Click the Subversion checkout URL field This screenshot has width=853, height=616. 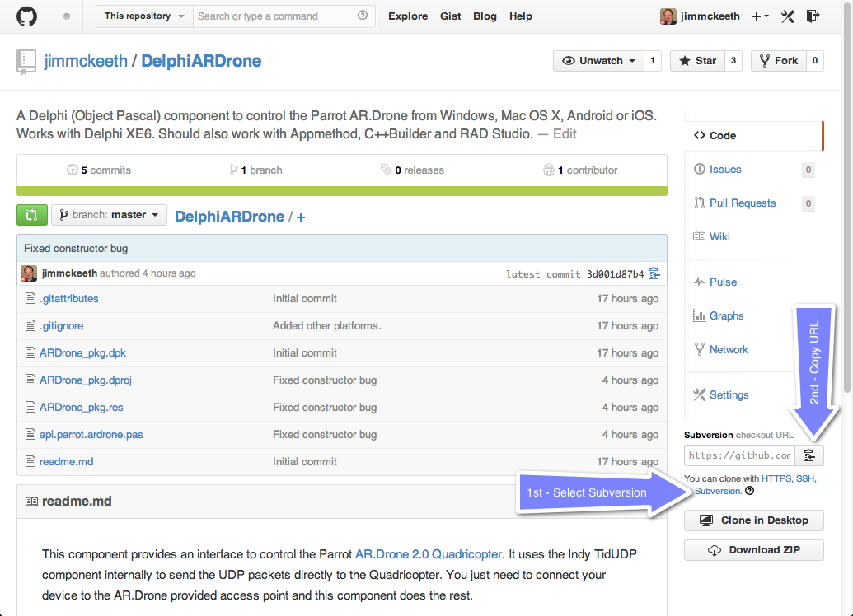click(x=739, y=455)
